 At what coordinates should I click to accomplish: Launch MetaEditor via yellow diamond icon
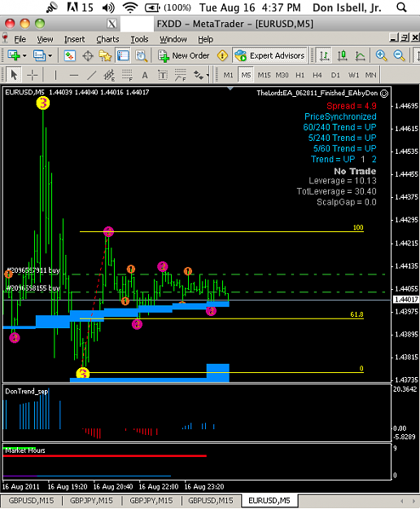pyautogui.click(x=222, y=55)
